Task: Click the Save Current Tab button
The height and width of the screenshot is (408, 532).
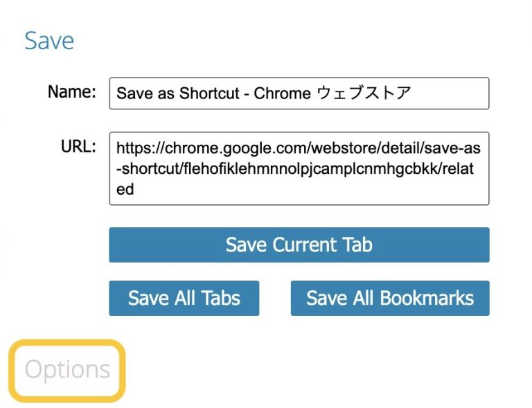Action: coord(299,245)
